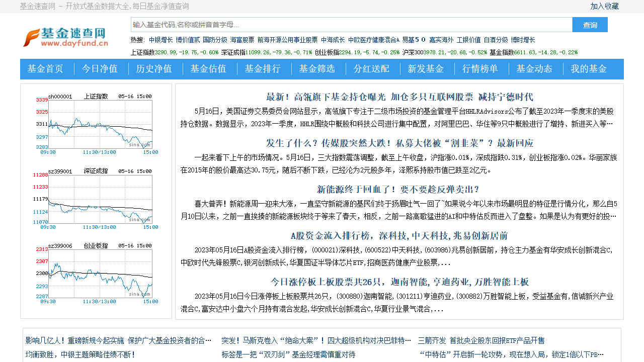
Task: Open 我的基金 navigation tab
Action: coord(589,69)
